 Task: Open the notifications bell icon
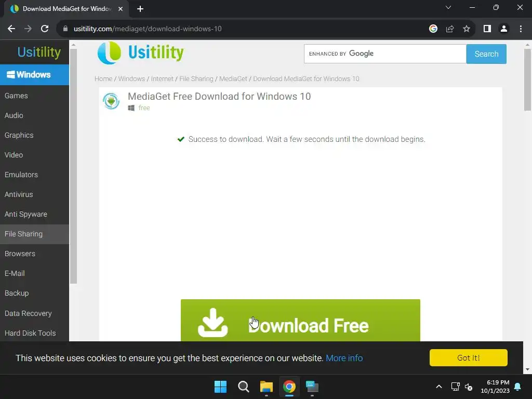(x=518, y=387)
